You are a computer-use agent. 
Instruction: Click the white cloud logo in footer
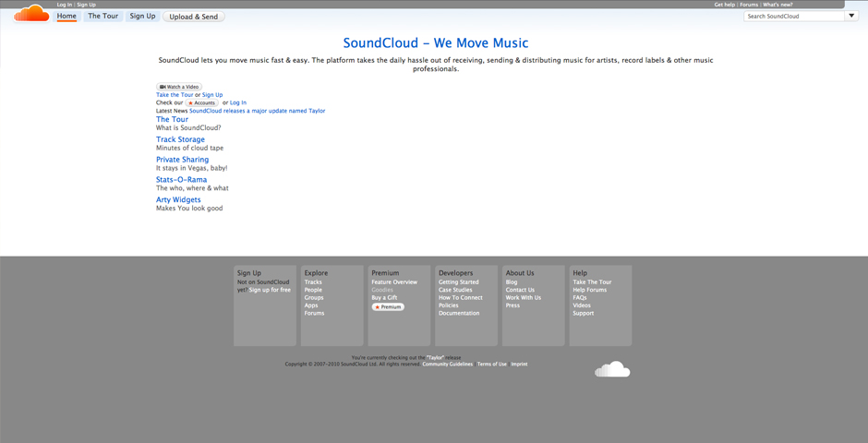(x=612, y=369)
